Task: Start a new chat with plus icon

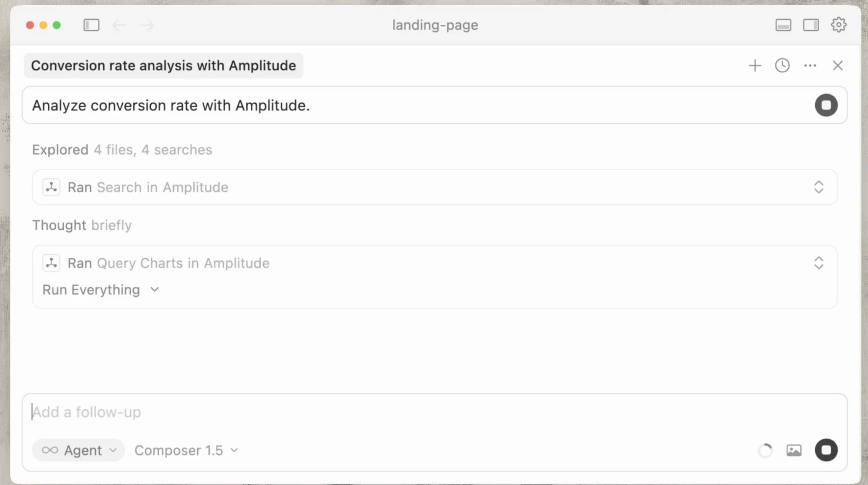Action: [x=755, y=65]
